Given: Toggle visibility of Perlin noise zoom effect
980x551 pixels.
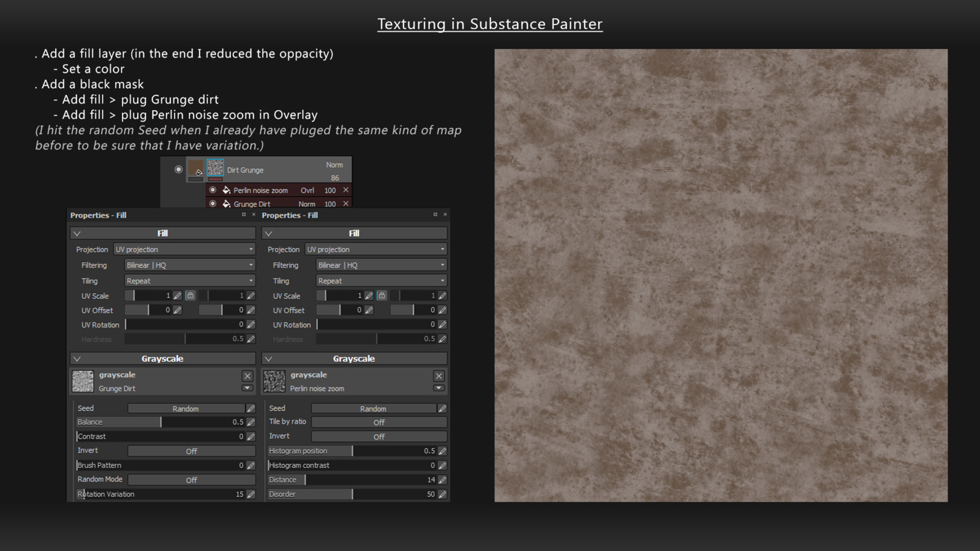Looking at the screenshot, I should tap(213, 190).
